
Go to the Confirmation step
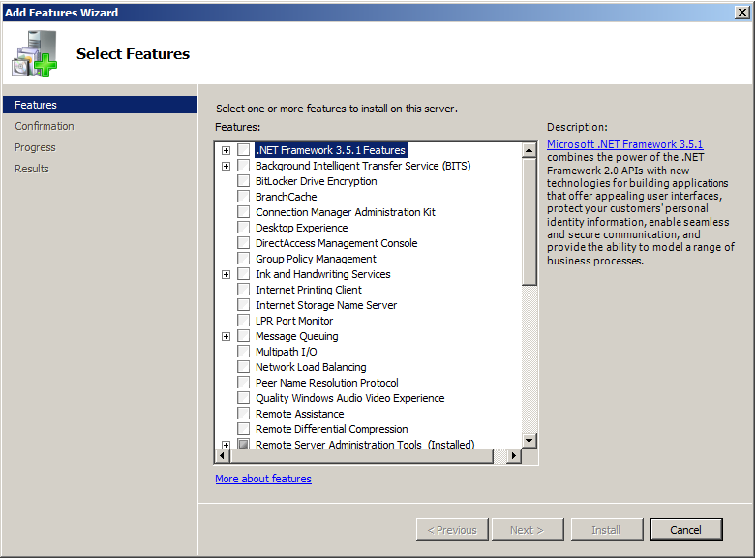tap(45, 126)
